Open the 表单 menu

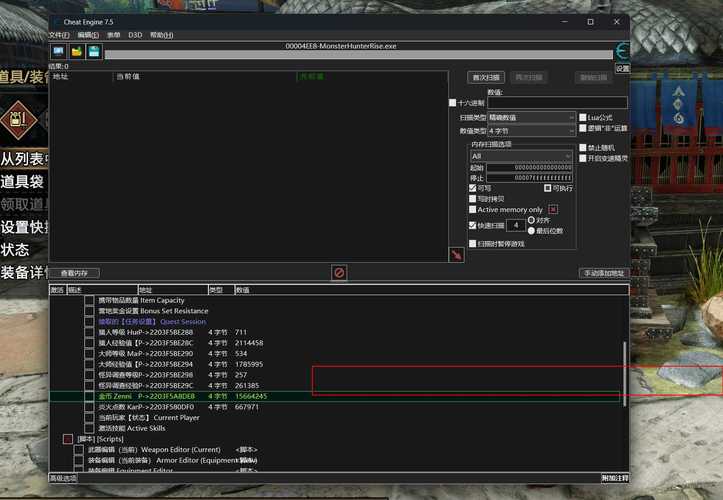coord(113,35)
